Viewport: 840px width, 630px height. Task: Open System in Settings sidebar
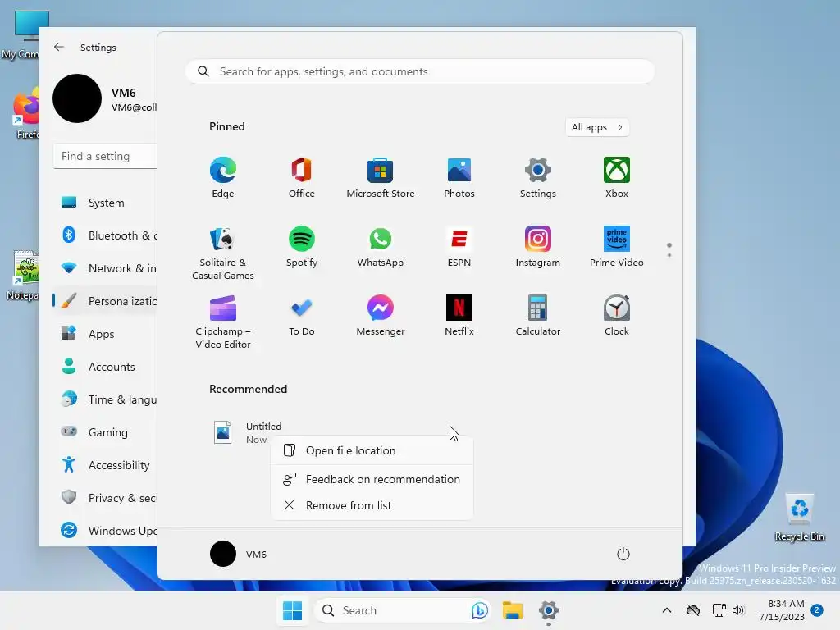click(105, 203)
